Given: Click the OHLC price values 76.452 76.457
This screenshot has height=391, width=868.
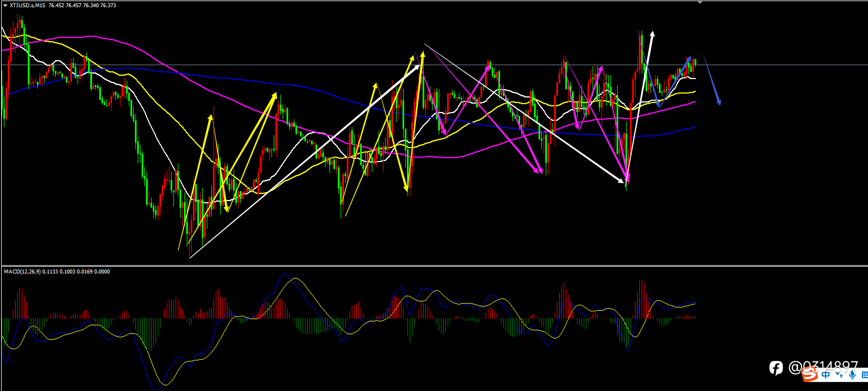Looking at the screenshot, I should (x=65, y=5).
